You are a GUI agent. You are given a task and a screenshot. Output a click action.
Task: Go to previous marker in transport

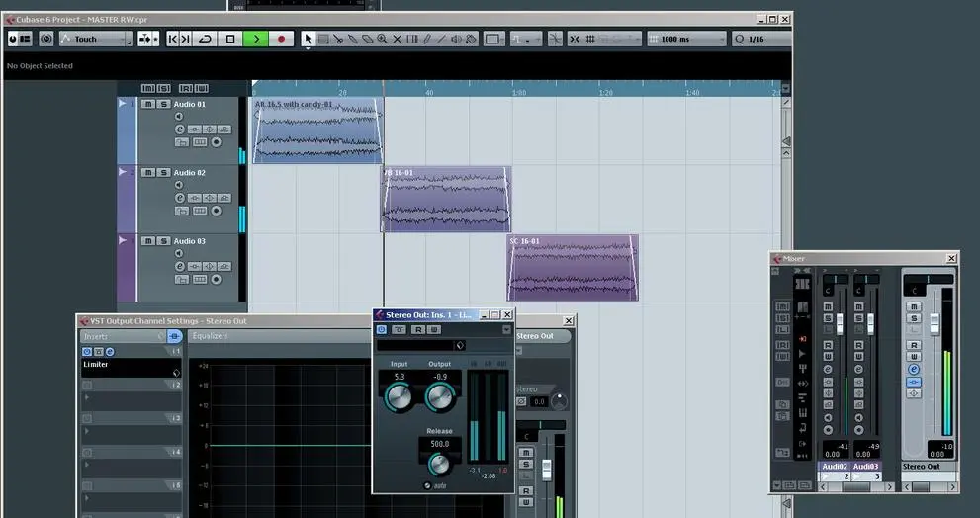pos(173,39)
